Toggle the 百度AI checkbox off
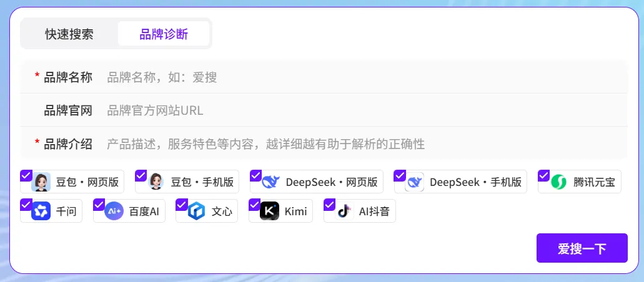Viewport: 644px width, 282px height. tap(99, 204)
